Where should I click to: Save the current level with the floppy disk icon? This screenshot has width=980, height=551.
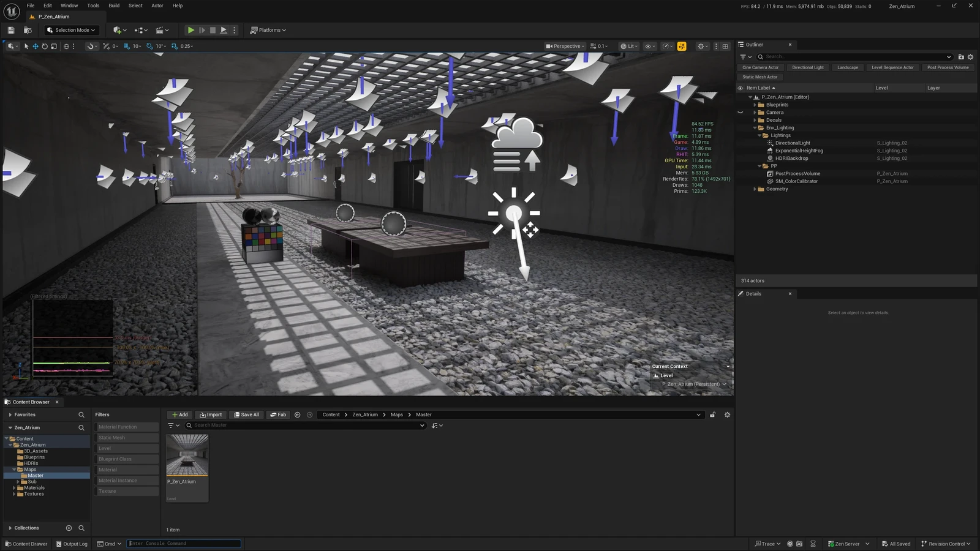[x=11, y=30]
